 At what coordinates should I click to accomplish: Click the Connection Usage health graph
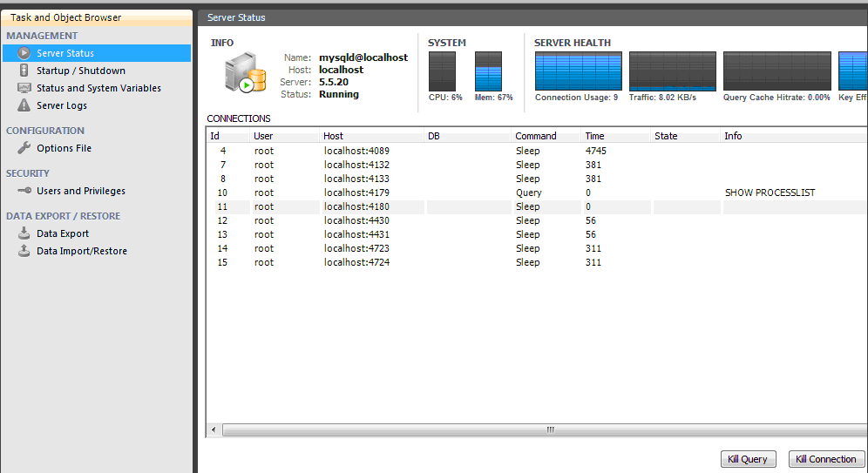point(578,71)
